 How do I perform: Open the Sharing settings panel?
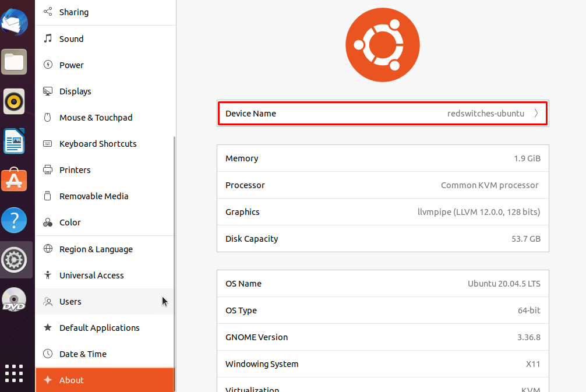[105, 12]
